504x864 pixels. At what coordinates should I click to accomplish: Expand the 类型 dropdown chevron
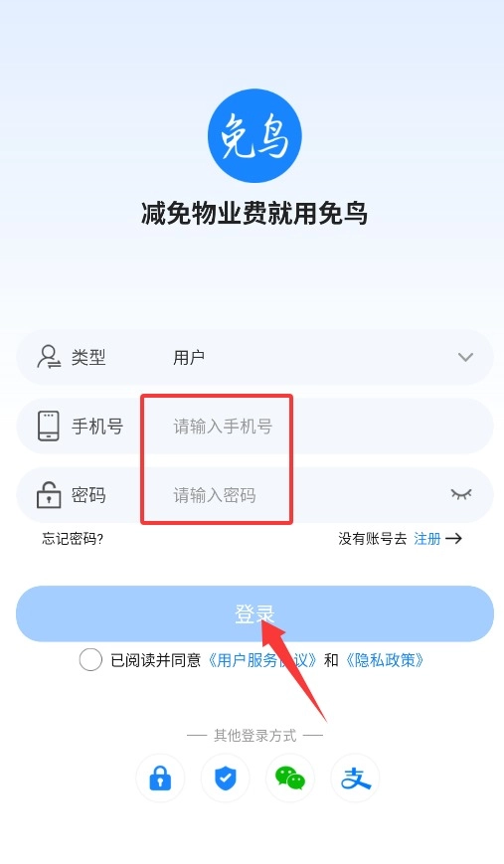click(x=465, y=357)
